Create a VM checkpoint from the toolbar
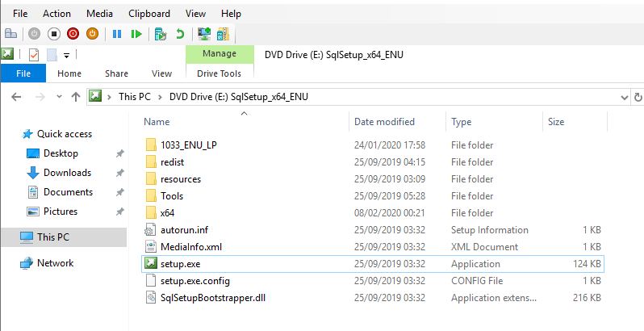The image size is (644, 331). [x=161, y=34]
